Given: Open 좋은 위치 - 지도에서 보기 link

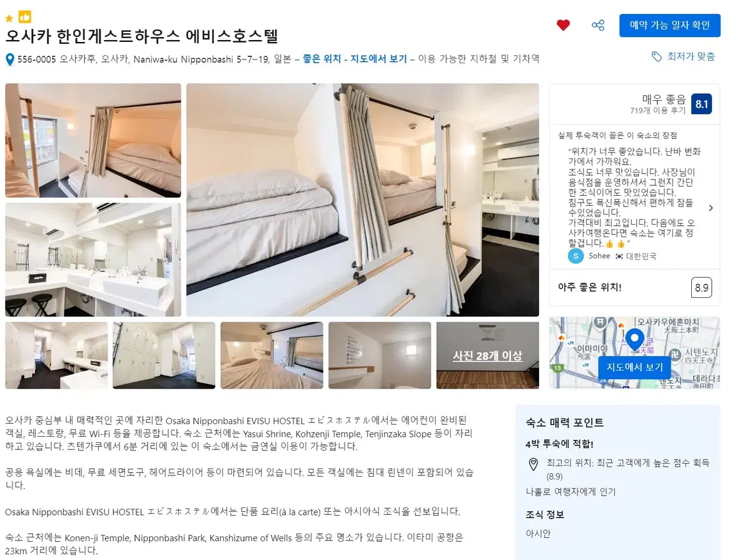Looking at the screenshot, I should click(x=355, y=59).
